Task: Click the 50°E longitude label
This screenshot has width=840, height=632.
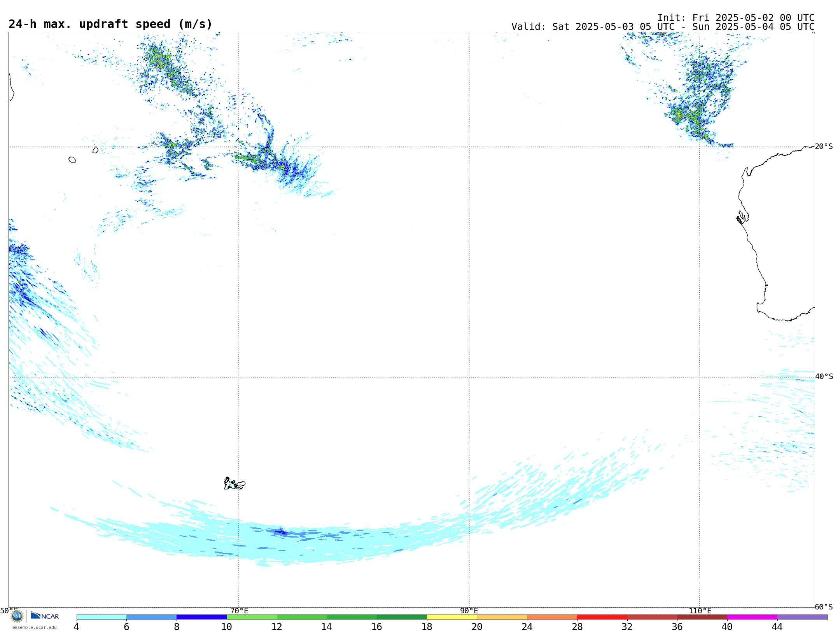Action: click(x=9, y=611)
